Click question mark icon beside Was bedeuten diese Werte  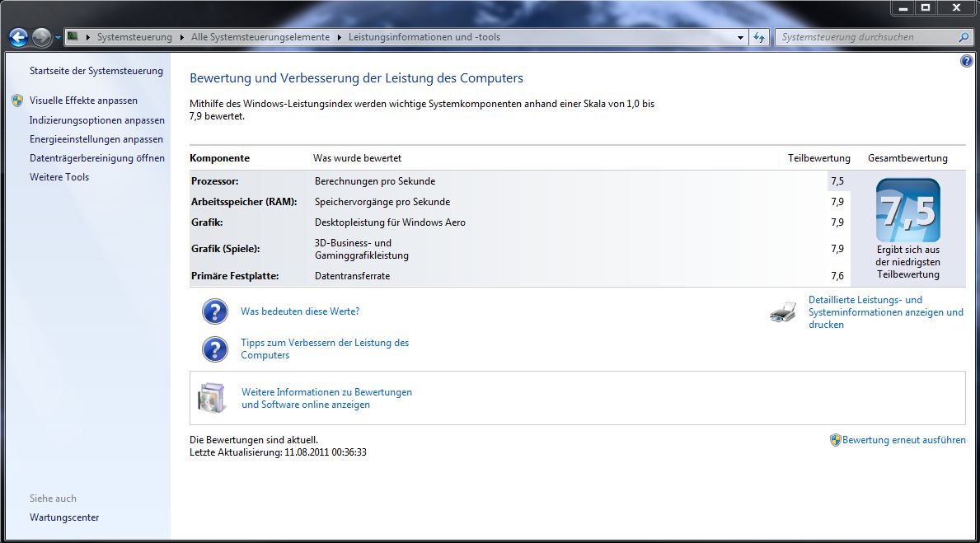(x=215, y=311)
